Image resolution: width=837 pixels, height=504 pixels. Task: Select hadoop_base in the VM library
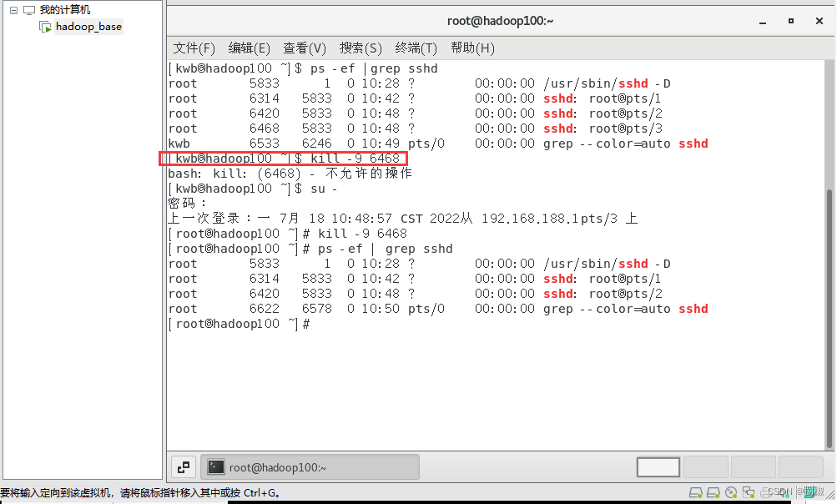[88, 27]
